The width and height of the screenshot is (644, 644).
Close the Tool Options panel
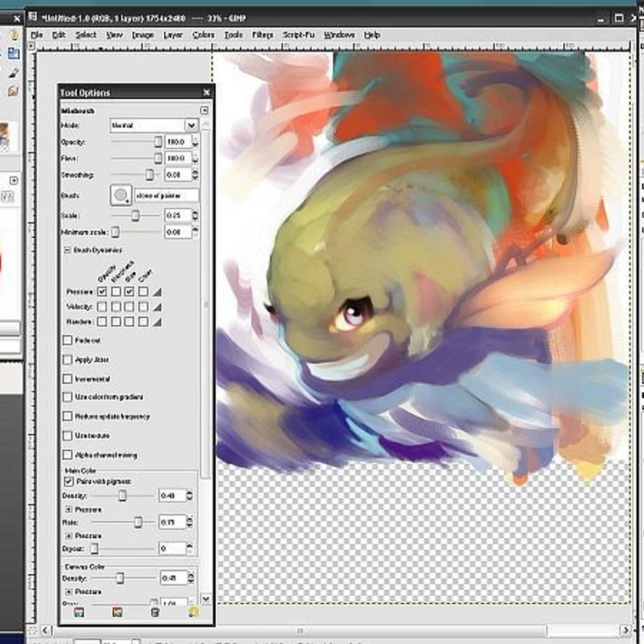pyautogui.click(x=207, y=93)
